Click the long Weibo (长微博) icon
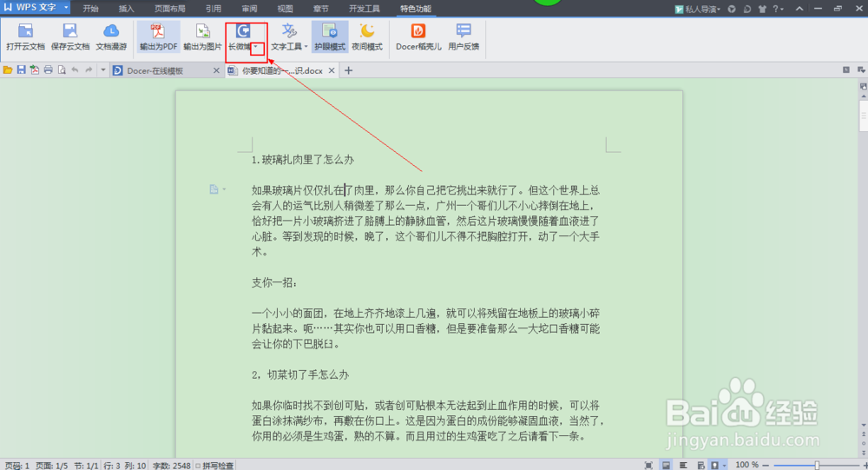868x470 pixels. (x=243, y=31)
